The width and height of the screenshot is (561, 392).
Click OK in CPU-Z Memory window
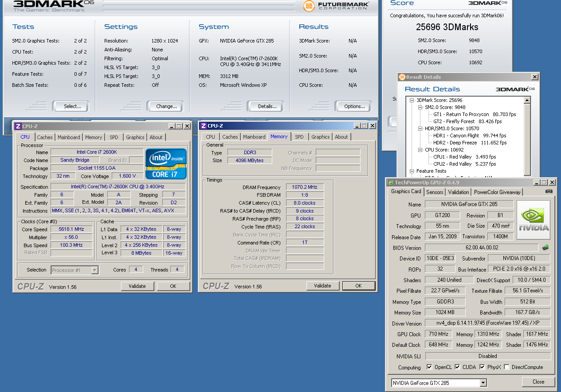click(359, 286)
